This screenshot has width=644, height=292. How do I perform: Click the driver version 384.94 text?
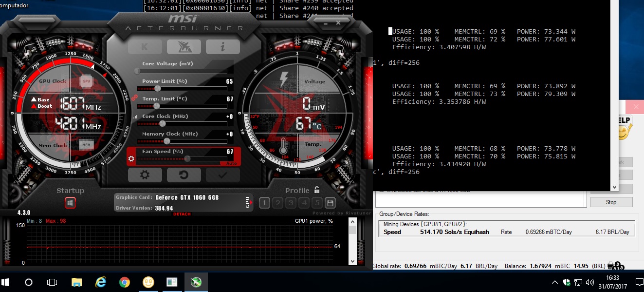point(165,208)
